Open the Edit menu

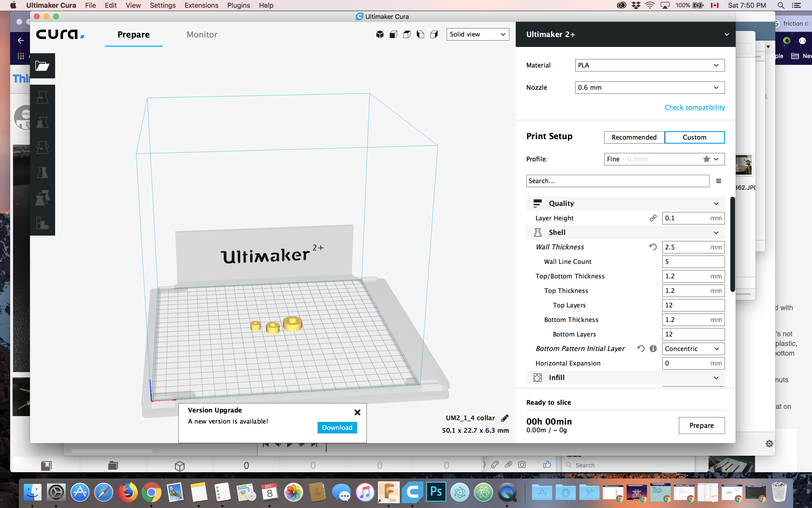tap(110, 5)
